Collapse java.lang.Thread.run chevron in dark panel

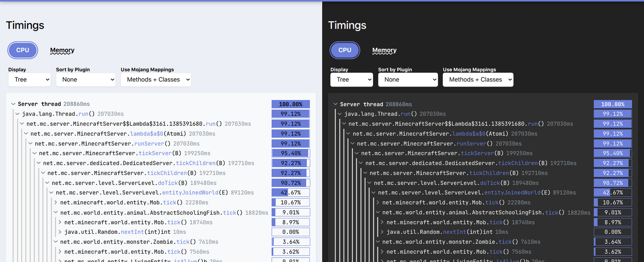pyautogui.click(x=340, y=114)
